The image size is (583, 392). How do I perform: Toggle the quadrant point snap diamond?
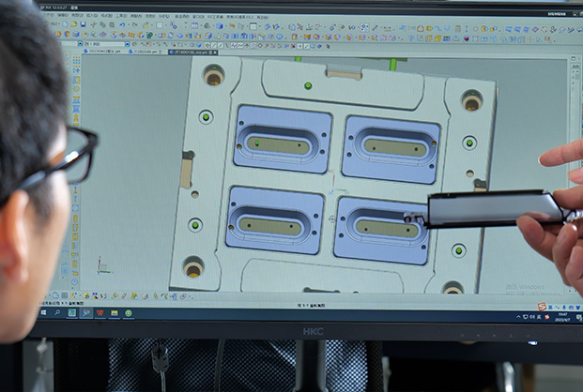[x=260, y=45]
